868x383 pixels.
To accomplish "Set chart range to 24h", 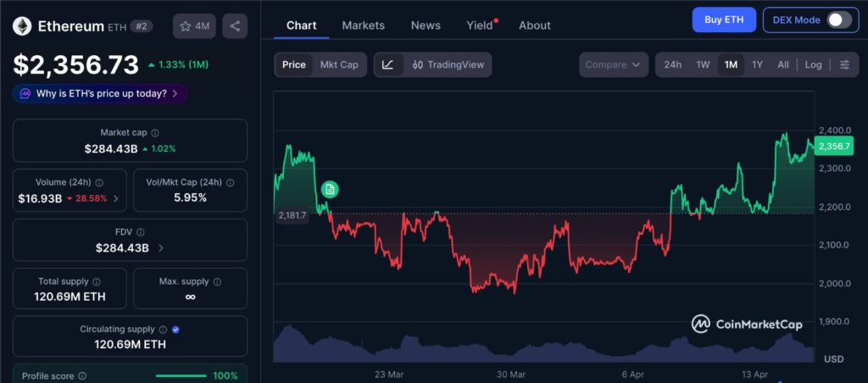I will (x=672, y=64).
